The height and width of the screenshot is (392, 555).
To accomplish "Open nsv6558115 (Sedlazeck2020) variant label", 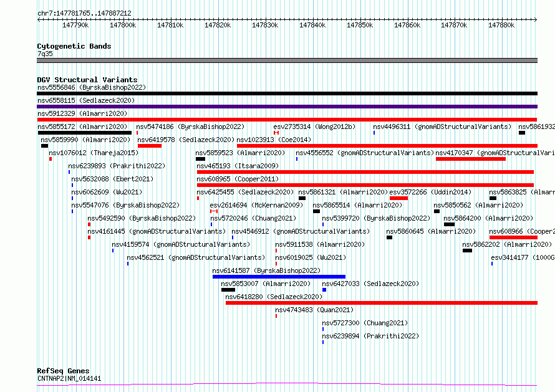I will coord(86,100).
